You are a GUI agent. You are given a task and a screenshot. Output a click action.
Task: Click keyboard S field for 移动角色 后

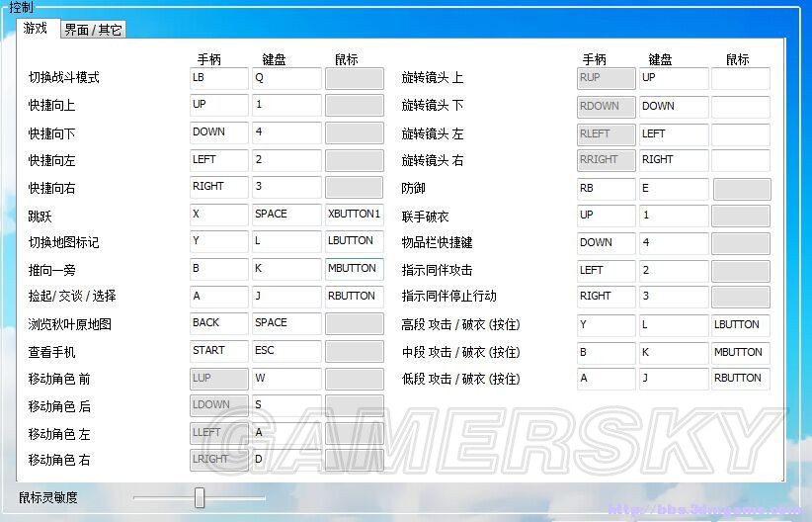(286, 405)
